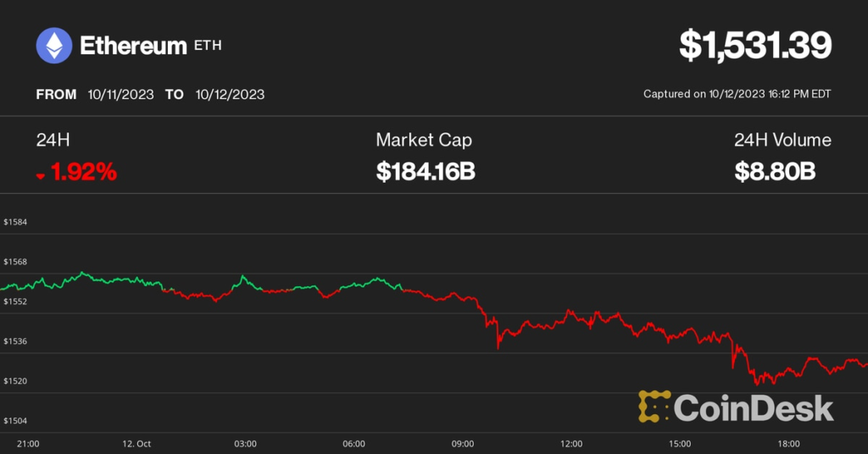The image size is (868, 454).
Task: Select the TO date 10/12/2023
Action: click(x=230, y=94)
